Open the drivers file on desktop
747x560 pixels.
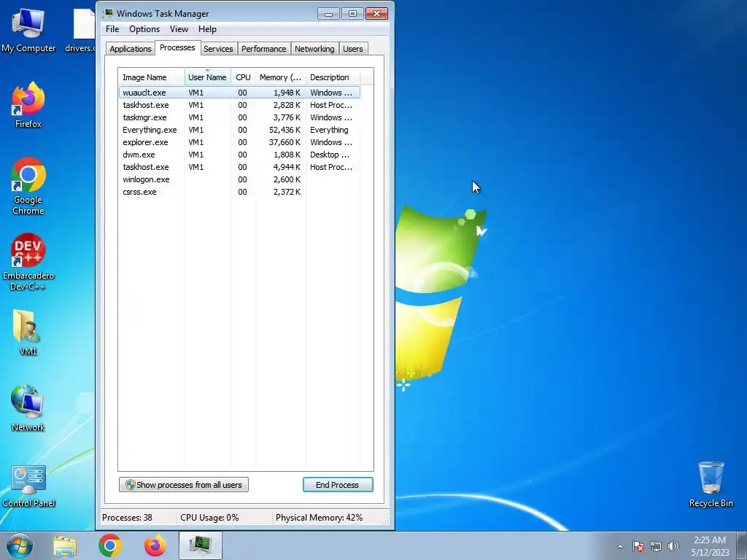82,29
